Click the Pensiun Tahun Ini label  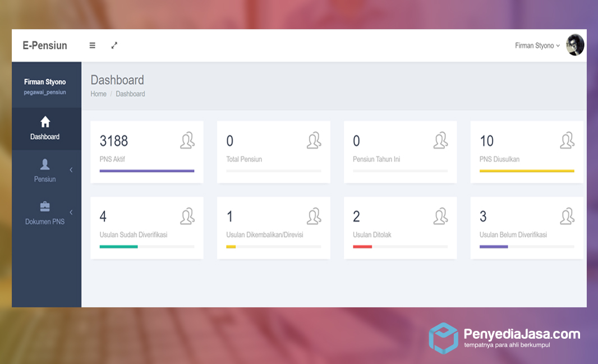pyautogui.click(x=376, y=159)
